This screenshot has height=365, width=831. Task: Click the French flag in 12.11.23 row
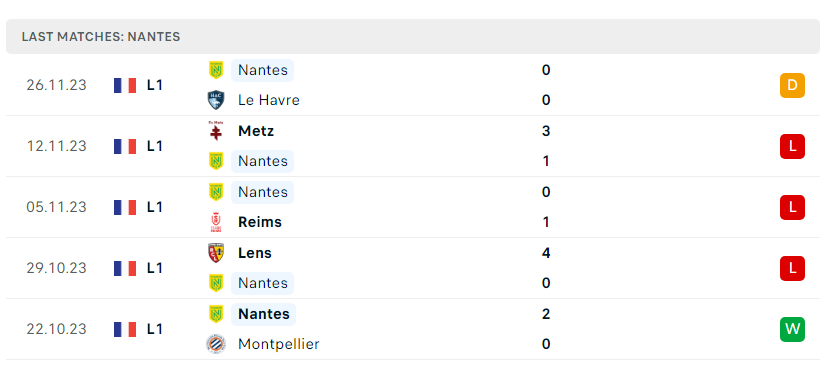click(x=125, y=146)
